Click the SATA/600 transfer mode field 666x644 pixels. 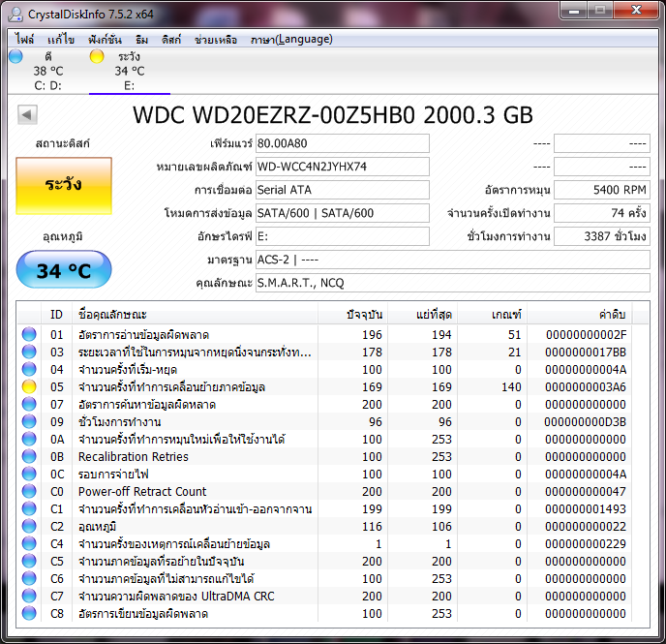click(343, 213)
